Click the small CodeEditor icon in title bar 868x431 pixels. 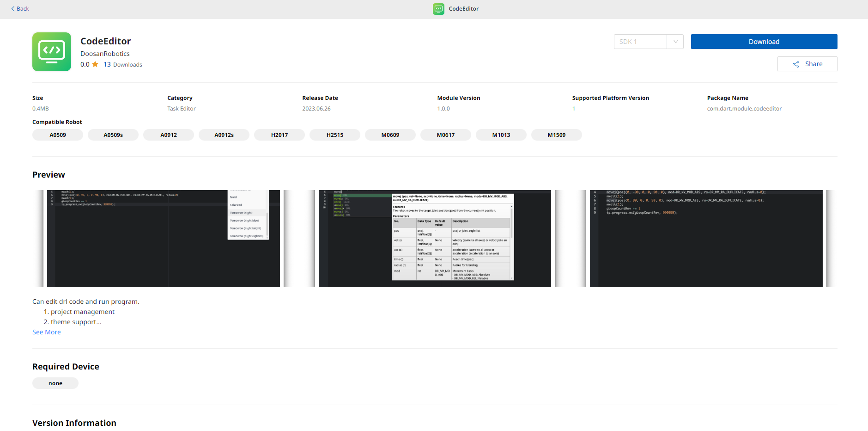(x=438, y=9)
